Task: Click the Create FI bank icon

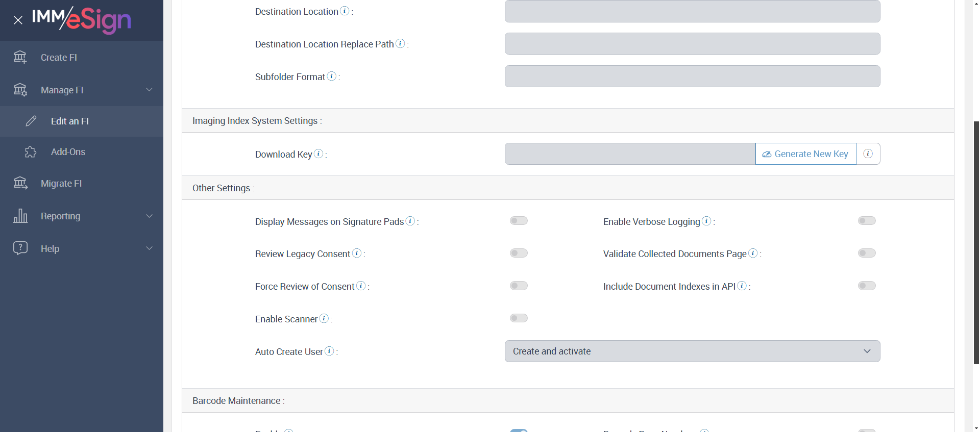Action: [20, 57]
